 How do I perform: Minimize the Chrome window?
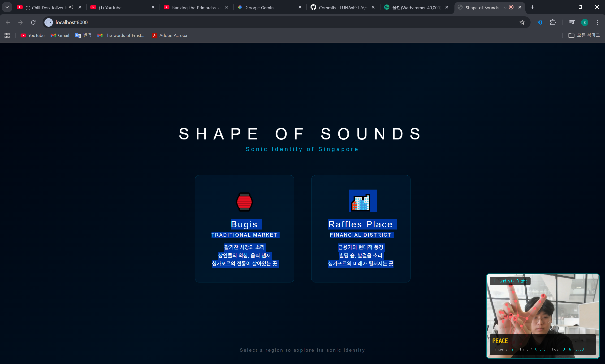coord(564,7)
